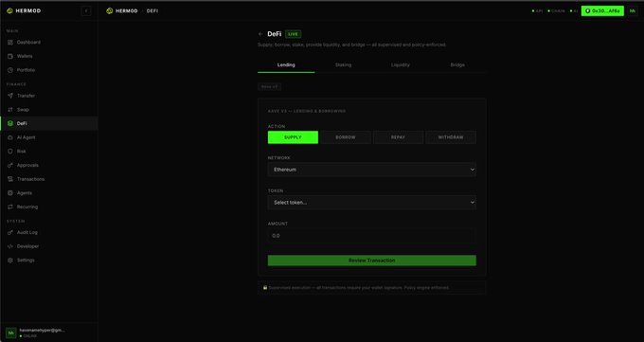Open the Agents icon in sidebar
This screenshot has height=342, width=644.
(10, 192)
